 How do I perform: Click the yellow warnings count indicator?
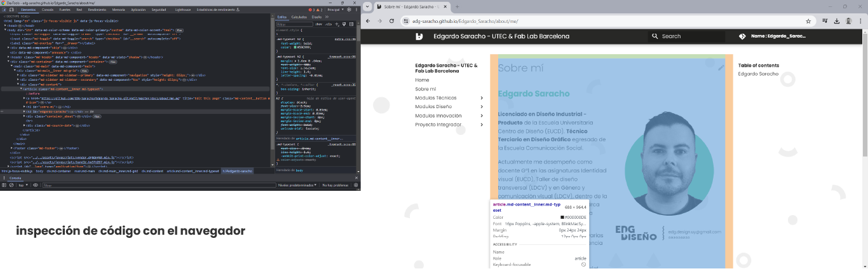click(320, 10)
